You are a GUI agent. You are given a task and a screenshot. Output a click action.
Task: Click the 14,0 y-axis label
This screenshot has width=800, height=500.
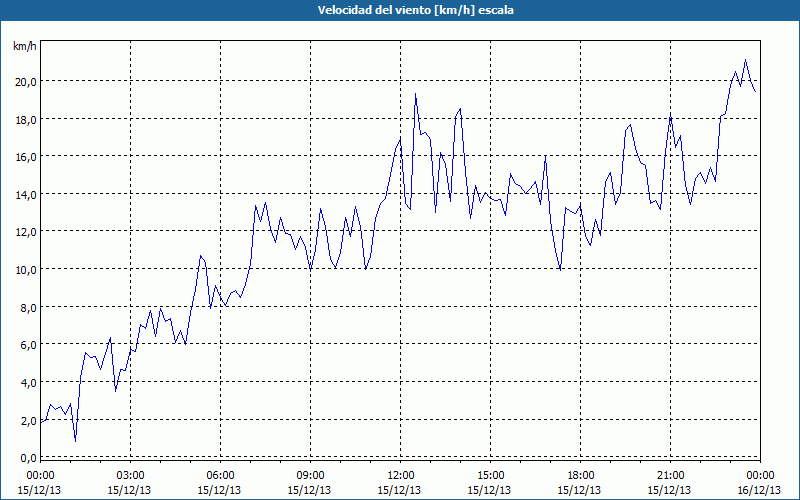pos(26,194)
